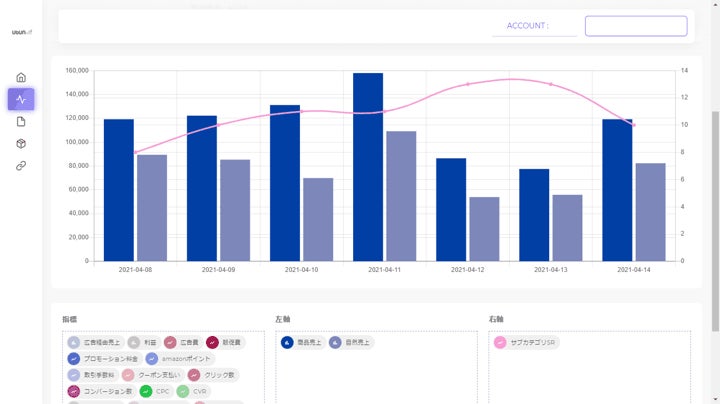Click the light purple swatch in left axis
This screenshot has height=404, width=720.
pos(335,342)
